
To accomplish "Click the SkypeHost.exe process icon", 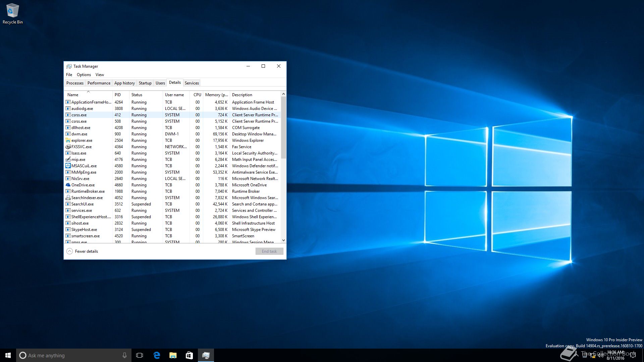I will coord(68,230).
